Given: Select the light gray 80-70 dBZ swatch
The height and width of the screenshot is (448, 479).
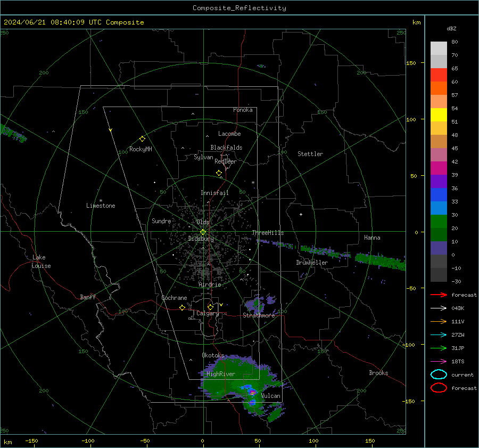Looking at the screenshot, I should tap(439, 48).
